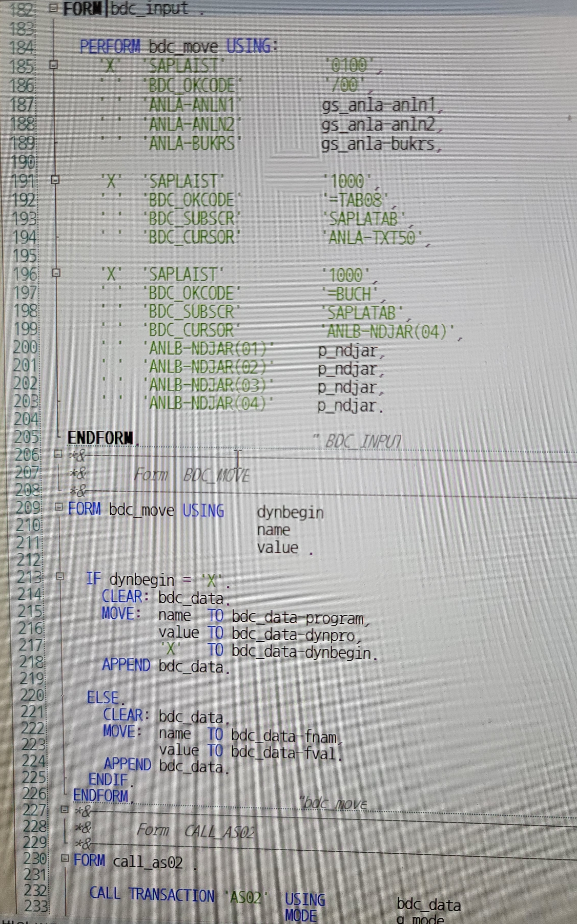577x924 pixels.
Task: Click the 'AS02' transaction code literal
Action: [246, 897]
